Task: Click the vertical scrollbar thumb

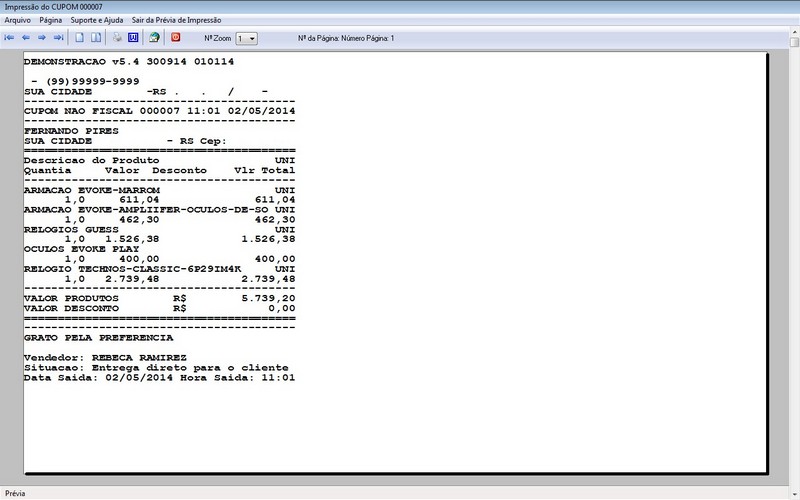Action: click(x=794, y=42)
